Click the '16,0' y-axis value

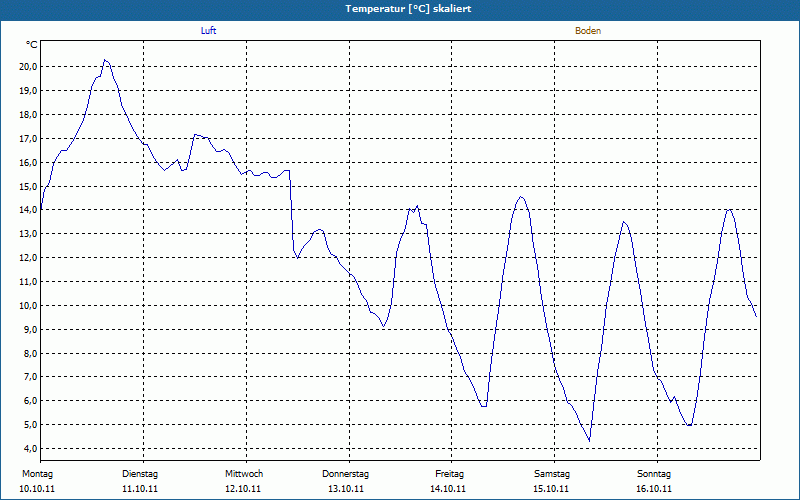pos(28,163)
